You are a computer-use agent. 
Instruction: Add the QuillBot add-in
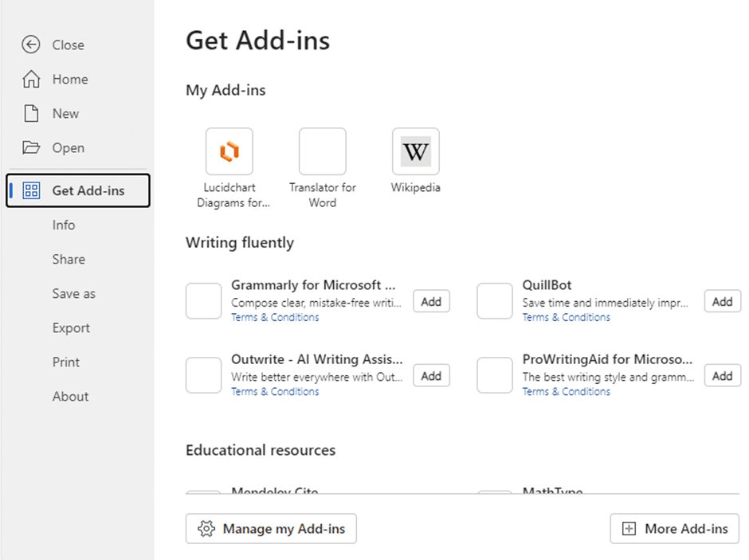pyautogui.click(x=721, y=301)
